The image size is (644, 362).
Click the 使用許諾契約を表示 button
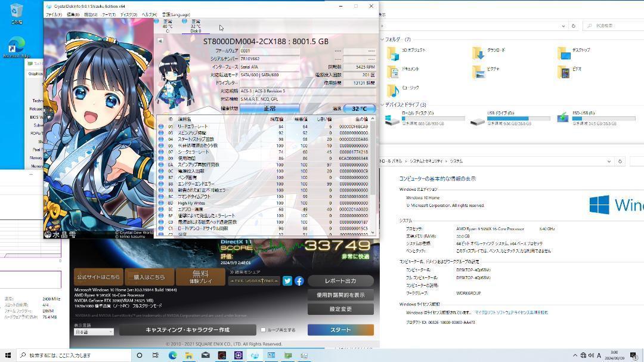[x=340, y=295]
